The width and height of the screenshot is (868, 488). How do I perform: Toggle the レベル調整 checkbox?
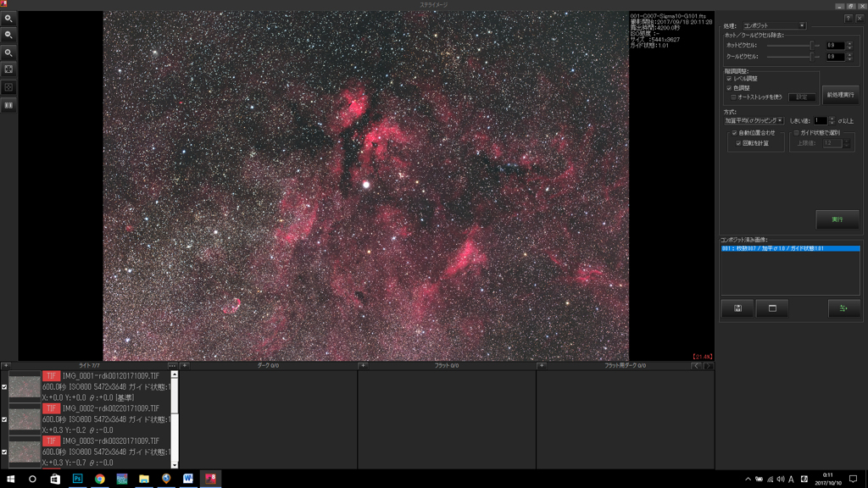tap(729, 79)
